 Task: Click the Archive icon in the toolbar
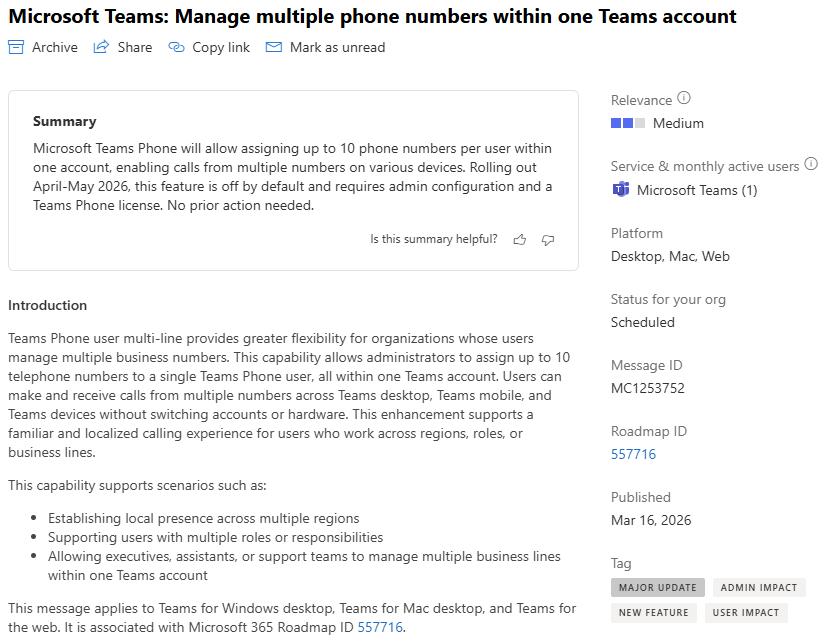point(16,47)
